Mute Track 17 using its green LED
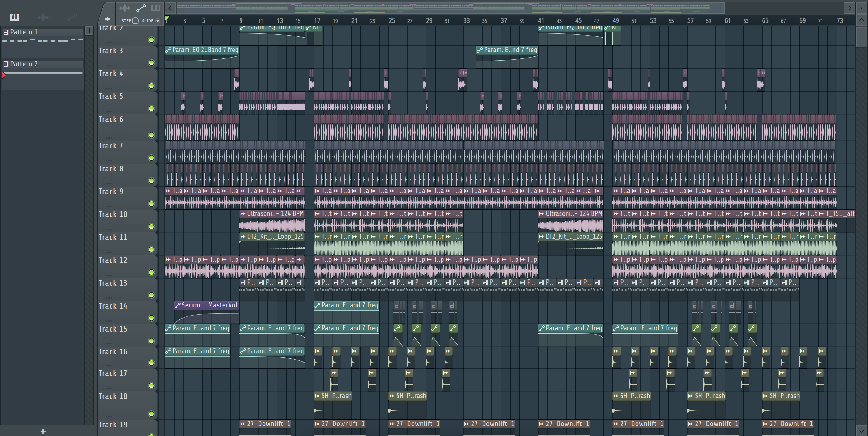 tap(152, 385)
